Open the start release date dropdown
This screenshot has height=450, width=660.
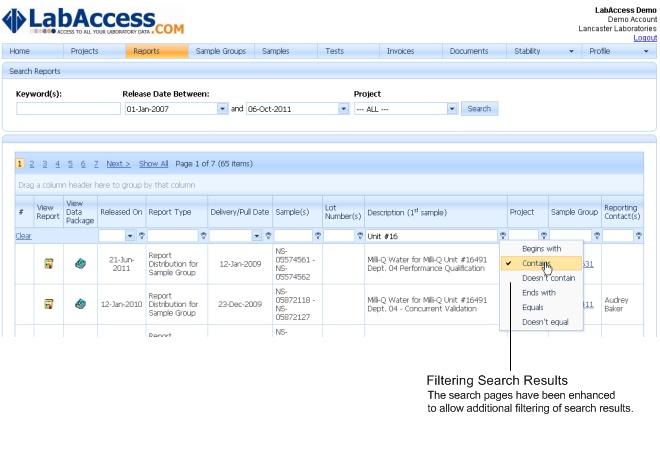coord(222,109)
